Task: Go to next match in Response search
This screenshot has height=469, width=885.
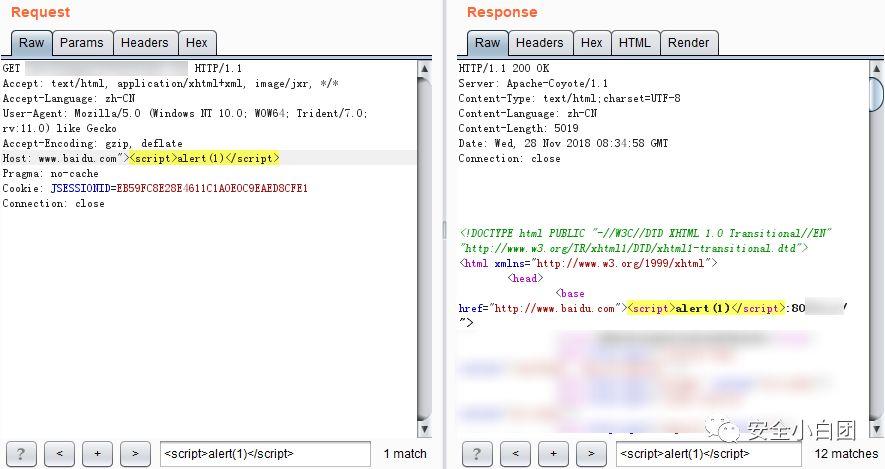Action: [591, 454]
